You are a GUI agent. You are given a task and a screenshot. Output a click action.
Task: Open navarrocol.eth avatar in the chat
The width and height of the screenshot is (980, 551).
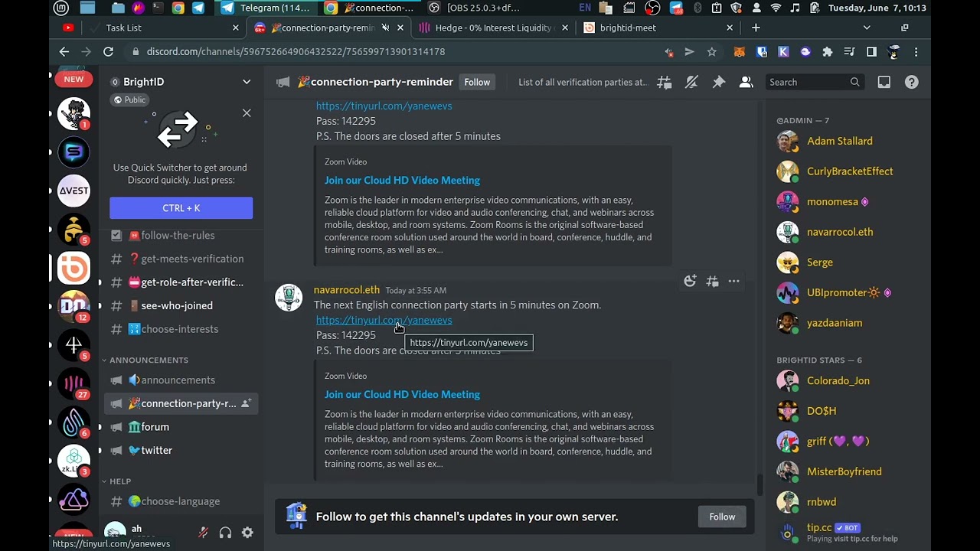289,298
